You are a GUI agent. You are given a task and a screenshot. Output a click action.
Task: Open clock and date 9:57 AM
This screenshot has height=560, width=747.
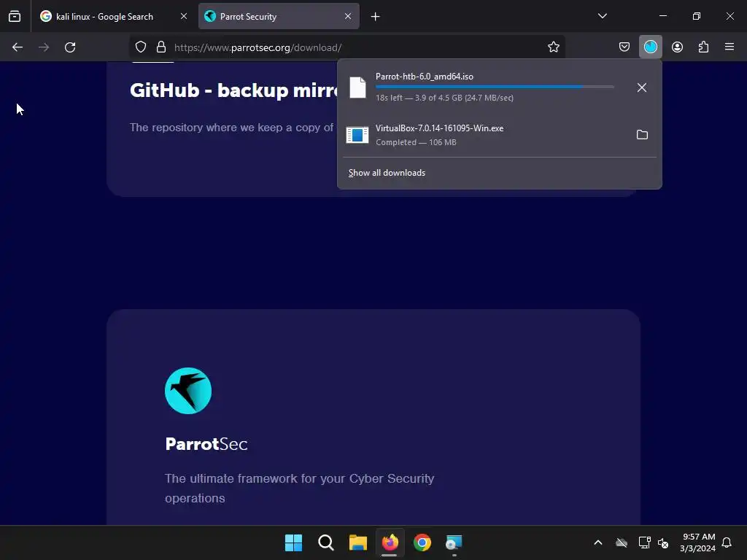[698, 542]
